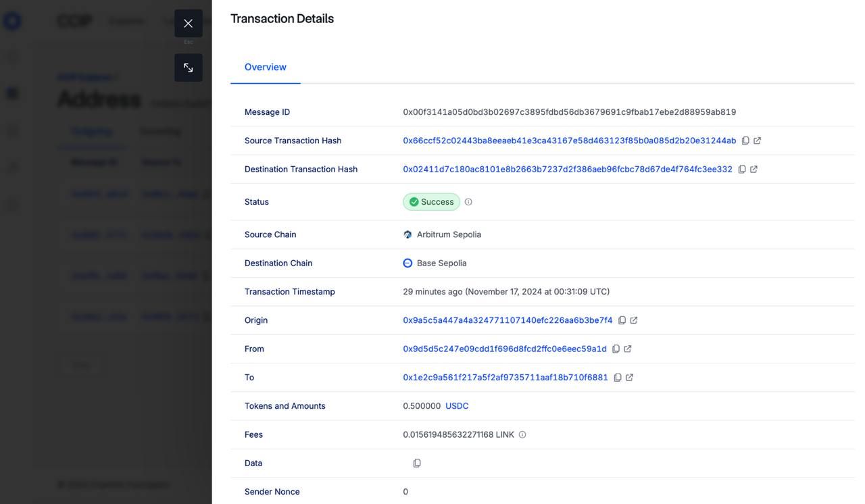Click the Transaction Timestamp value

point(506,292)
